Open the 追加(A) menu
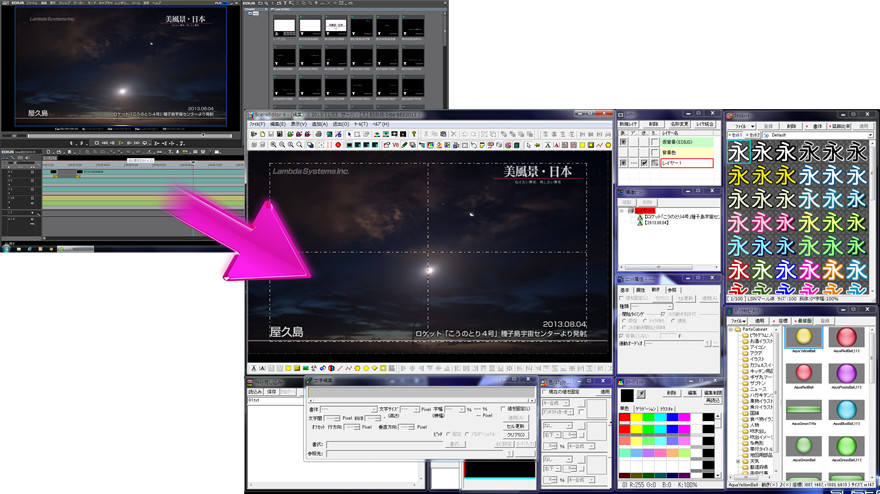The image size is (880, 494). click(x=319, y=124)
